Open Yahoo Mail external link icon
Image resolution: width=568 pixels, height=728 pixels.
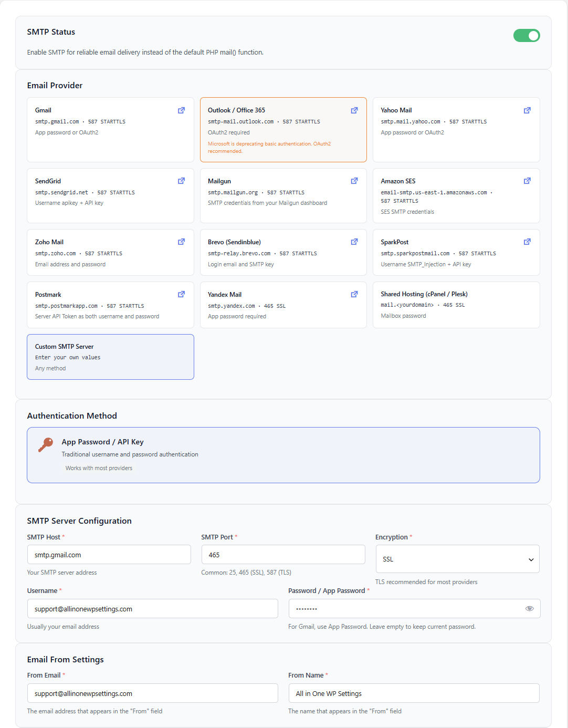[x=527, y=110]
